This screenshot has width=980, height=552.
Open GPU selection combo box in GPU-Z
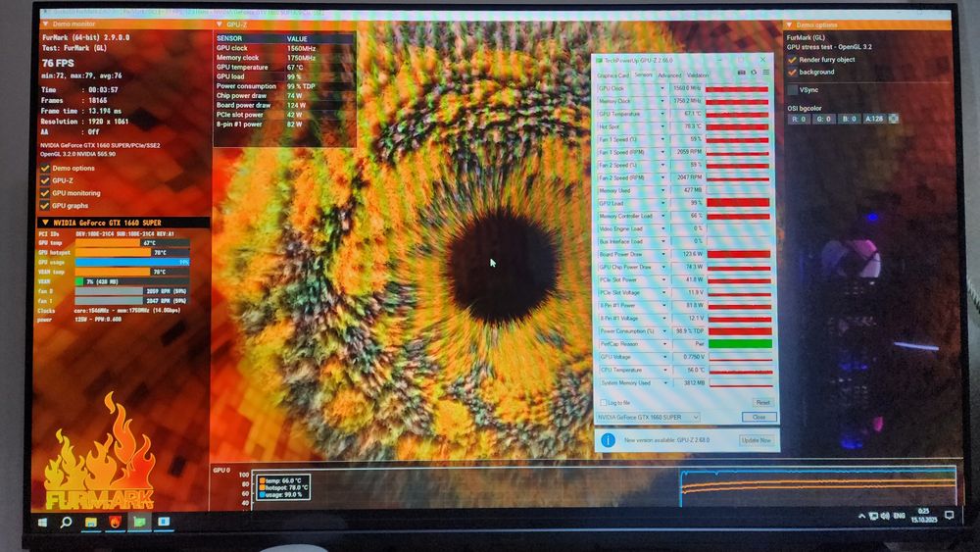tap(648, 417)
